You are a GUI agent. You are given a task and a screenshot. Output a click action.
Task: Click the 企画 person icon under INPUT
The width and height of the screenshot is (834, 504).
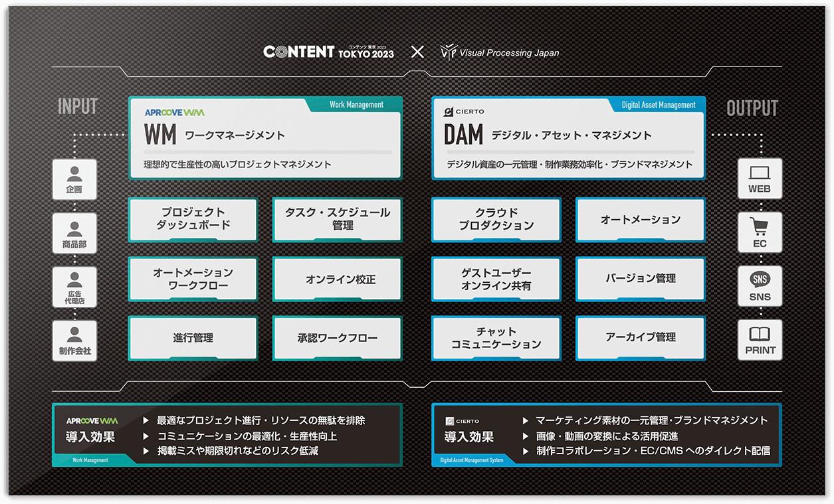point(74,179)
